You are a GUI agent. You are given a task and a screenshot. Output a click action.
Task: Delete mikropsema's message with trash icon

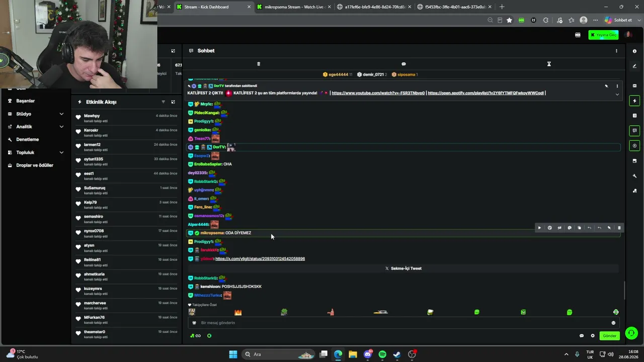tap(619, 228)
